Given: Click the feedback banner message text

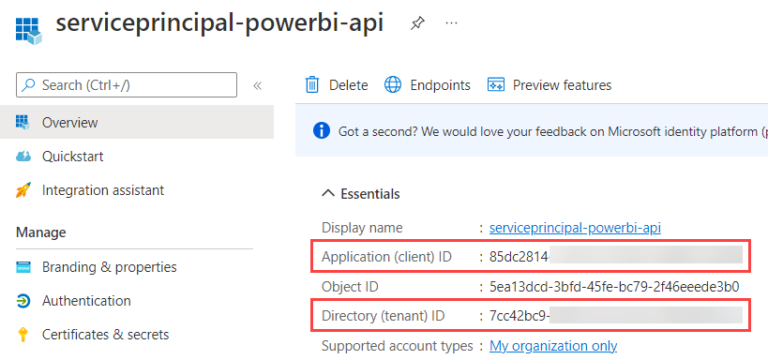Looking at the screenshot, I should coord(553,131).
